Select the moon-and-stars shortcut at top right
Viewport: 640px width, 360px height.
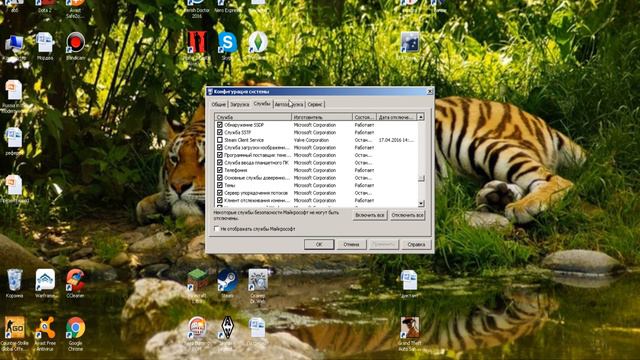point(409,46)
